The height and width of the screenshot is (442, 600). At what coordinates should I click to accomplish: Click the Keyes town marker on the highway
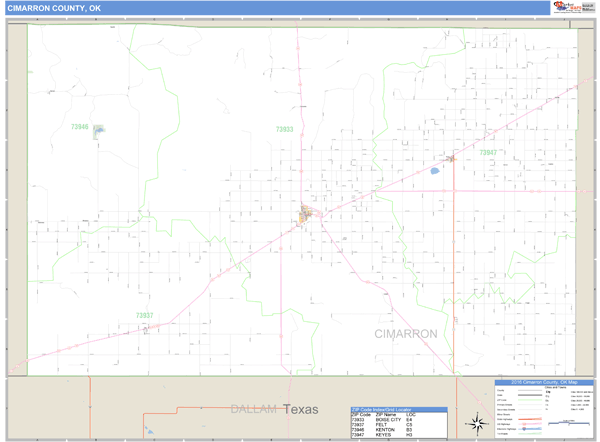[451, 158]
